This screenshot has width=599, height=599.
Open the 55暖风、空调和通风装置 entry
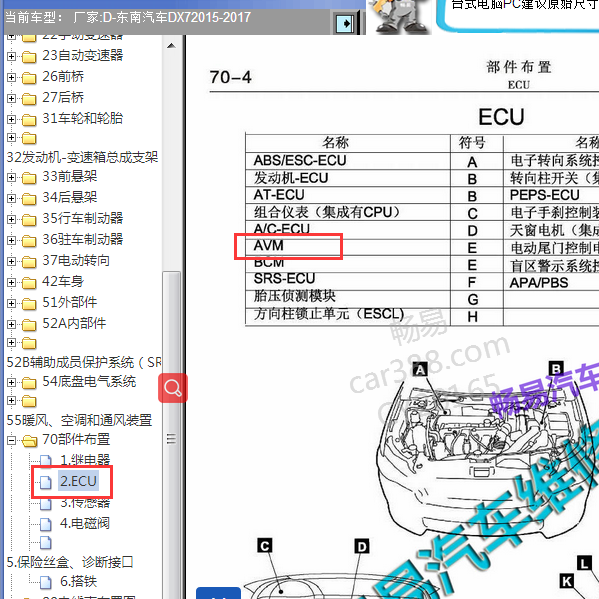(79, 420)
